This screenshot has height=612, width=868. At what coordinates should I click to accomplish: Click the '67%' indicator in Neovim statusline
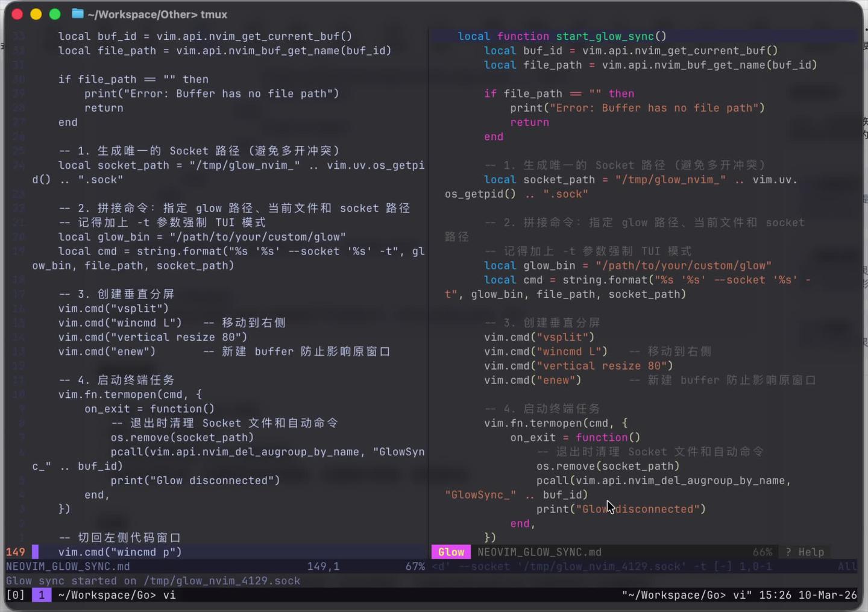(415, 567)
